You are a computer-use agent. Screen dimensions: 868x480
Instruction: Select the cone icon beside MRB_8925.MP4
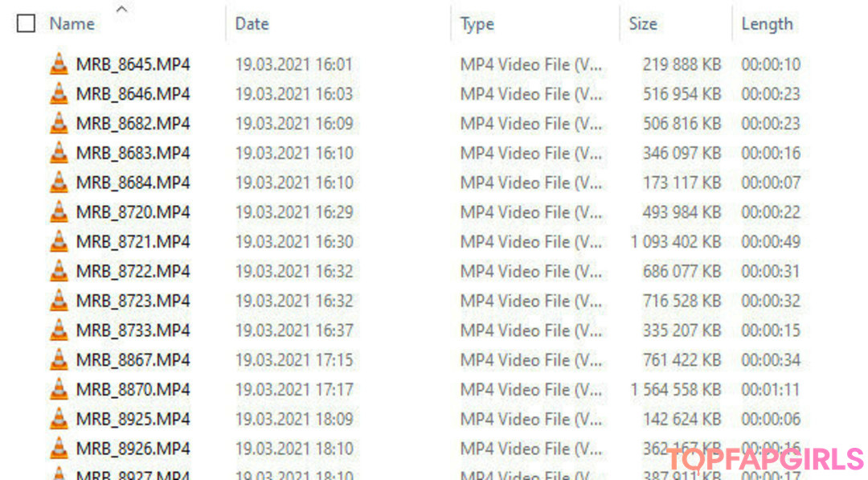59,419
